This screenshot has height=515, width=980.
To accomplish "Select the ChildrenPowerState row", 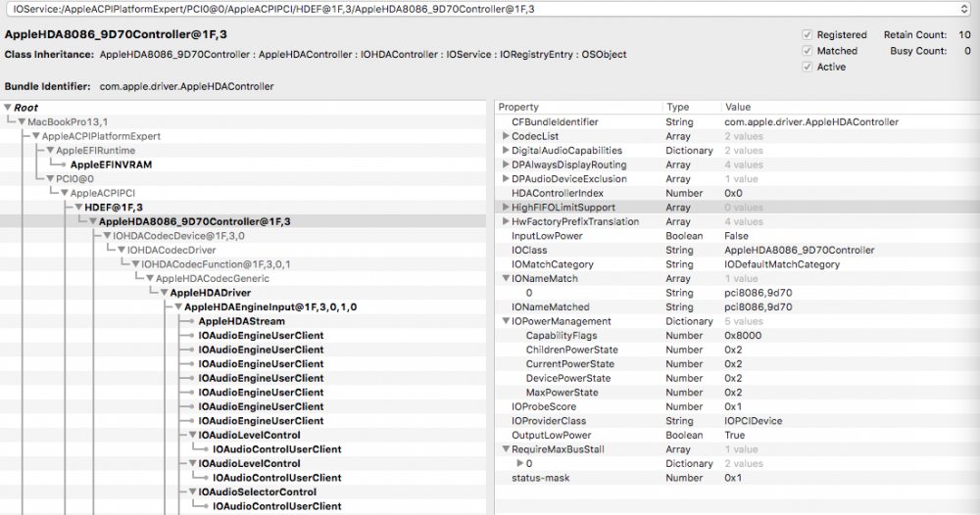I will click(738, 350).
